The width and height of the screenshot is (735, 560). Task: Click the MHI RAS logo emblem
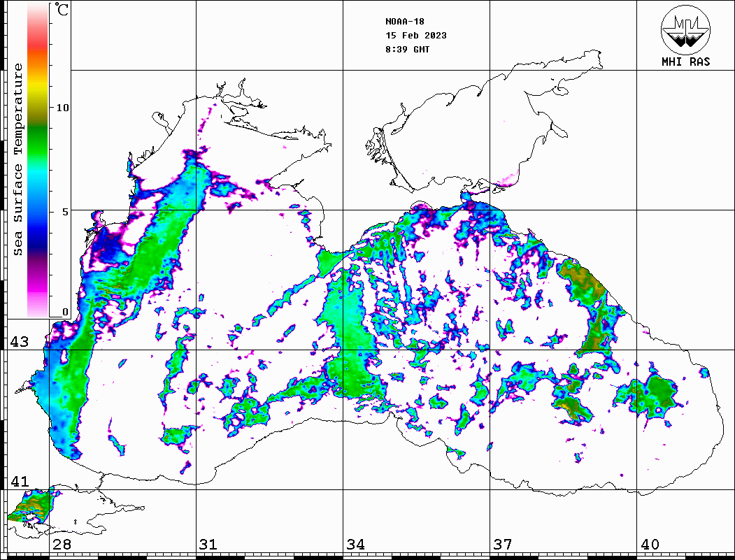pos(685,29)
